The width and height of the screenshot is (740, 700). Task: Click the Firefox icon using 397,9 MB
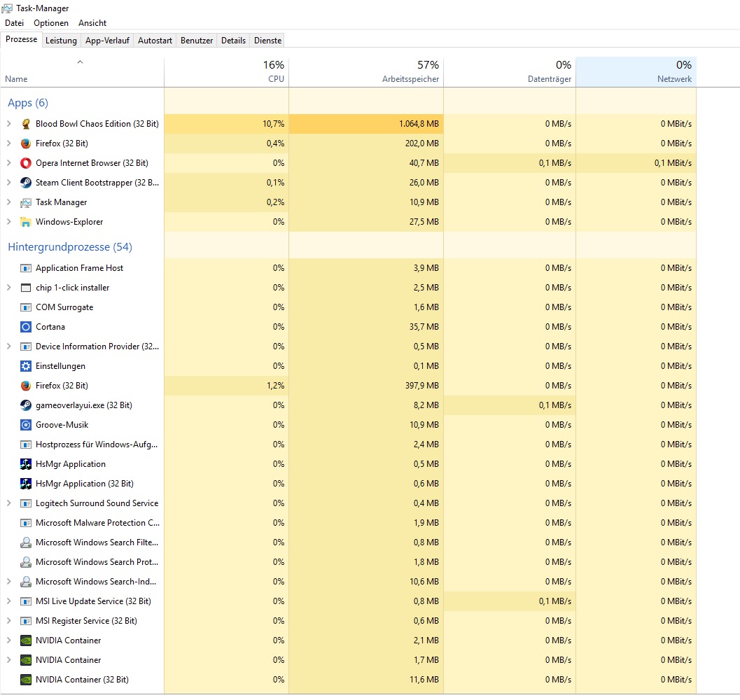[x=26, y=386]
